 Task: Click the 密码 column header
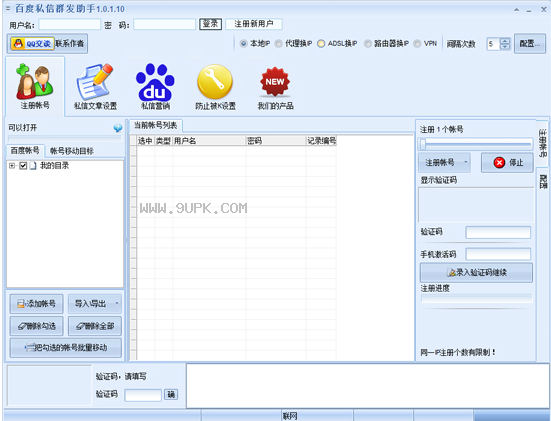(276, 141)
